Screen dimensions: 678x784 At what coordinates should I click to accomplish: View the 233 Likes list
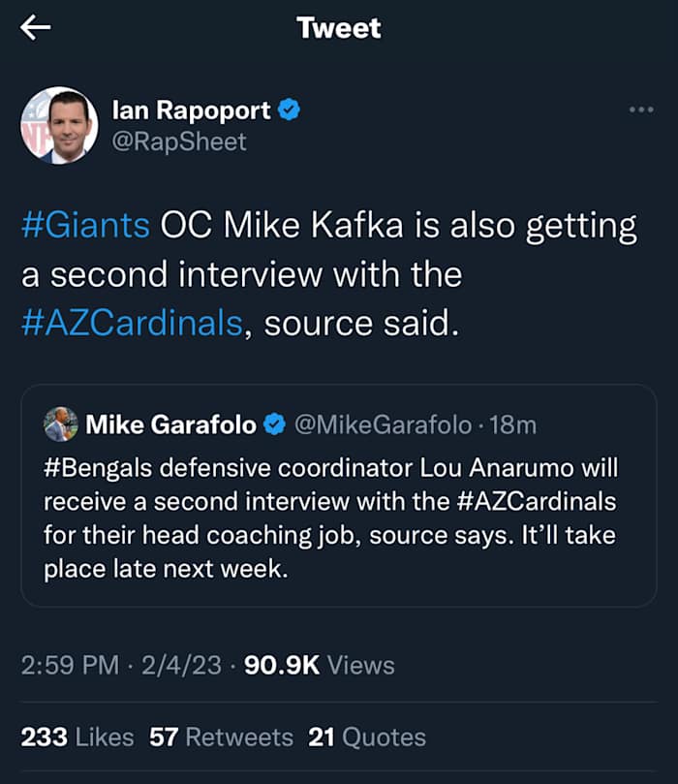click(x=77, y=737)
